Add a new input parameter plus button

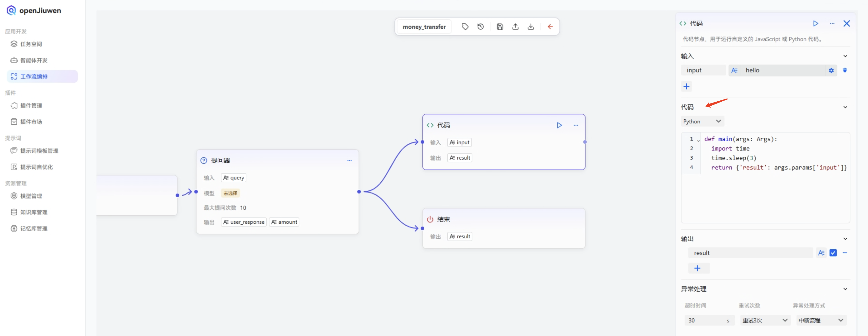[686, 87]
